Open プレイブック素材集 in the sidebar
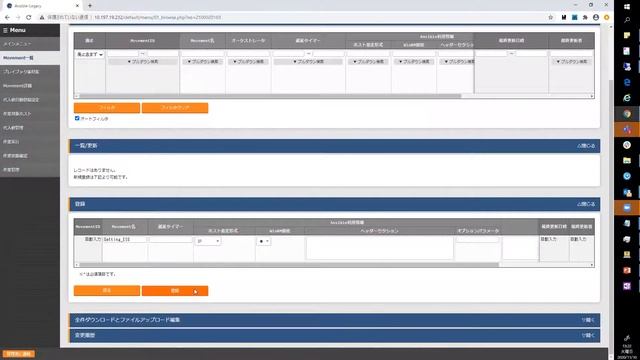640x360 pixels. (x=30, y=72)
